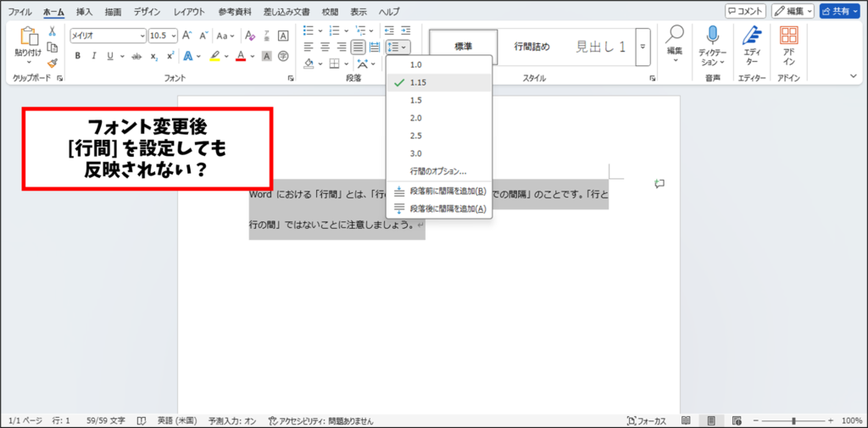Click the Format Painter brush icon
This screenshot has height=428, width=868.
point(52,63)
